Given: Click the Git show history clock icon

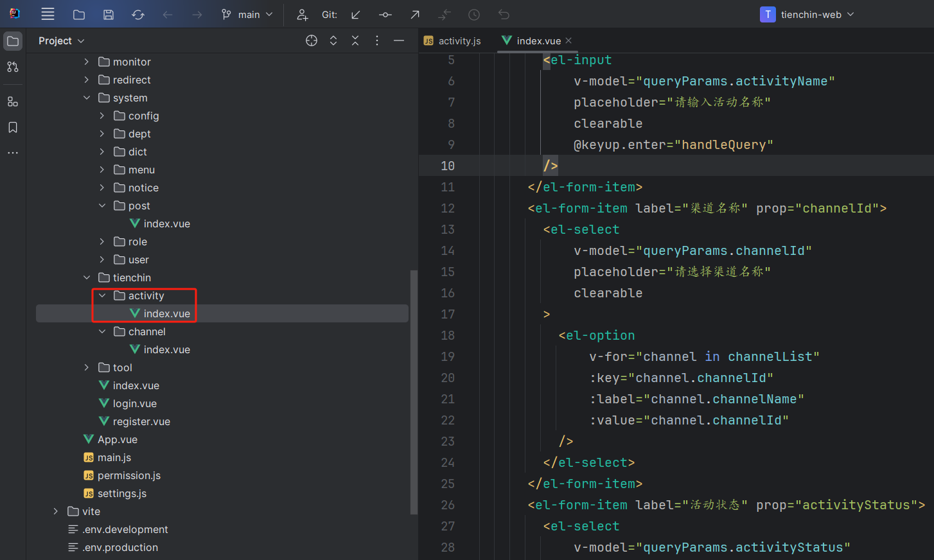Looking at the screenshot, I should 474,14.
